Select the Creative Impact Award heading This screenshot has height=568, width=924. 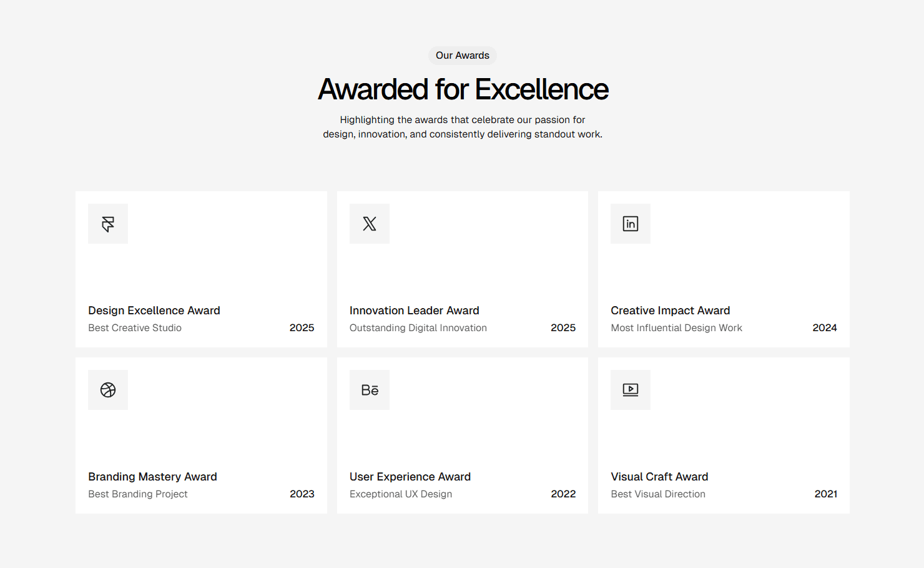click(670, 310)
